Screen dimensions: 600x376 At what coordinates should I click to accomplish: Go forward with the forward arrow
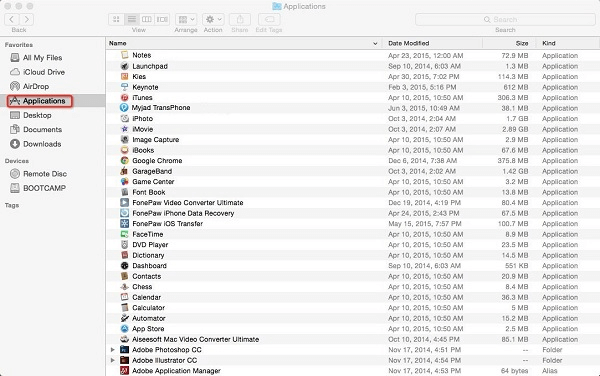click(26, 19)
